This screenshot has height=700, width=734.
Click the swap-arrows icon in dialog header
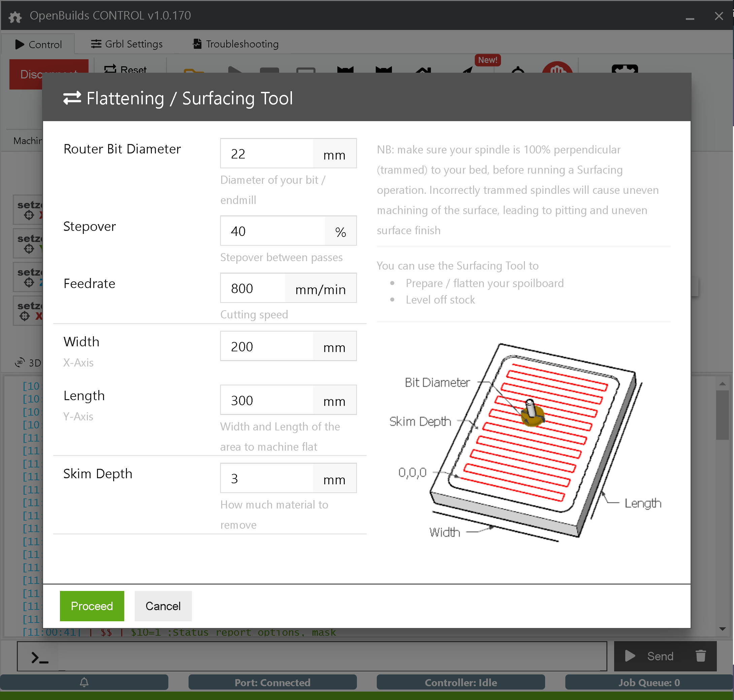[72, 98]
